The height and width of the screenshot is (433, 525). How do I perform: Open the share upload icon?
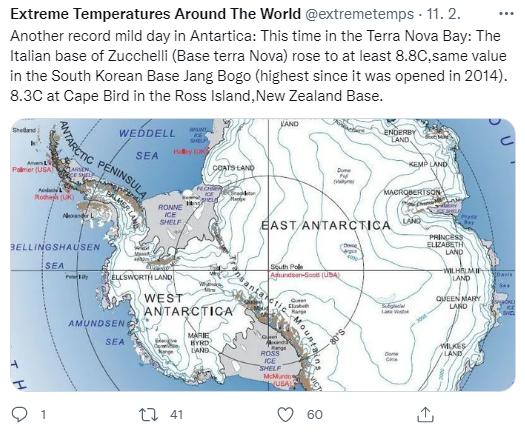click(425, 414)
